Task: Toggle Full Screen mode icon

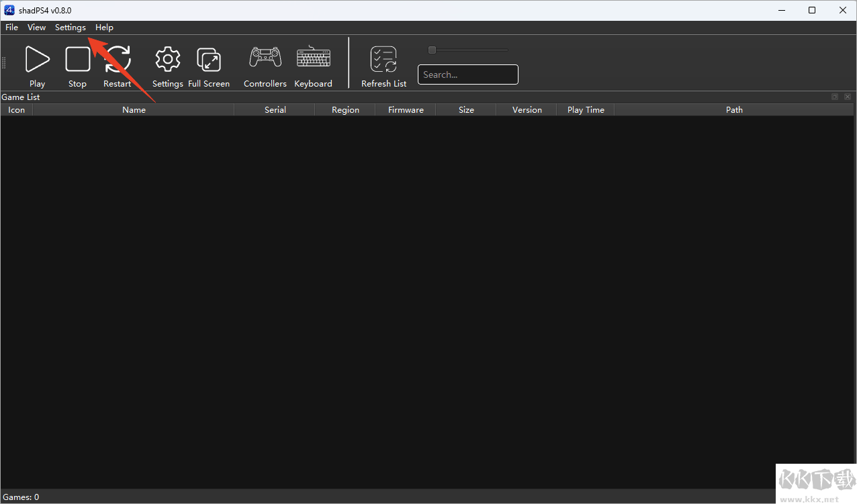Action: pos(209,60)
